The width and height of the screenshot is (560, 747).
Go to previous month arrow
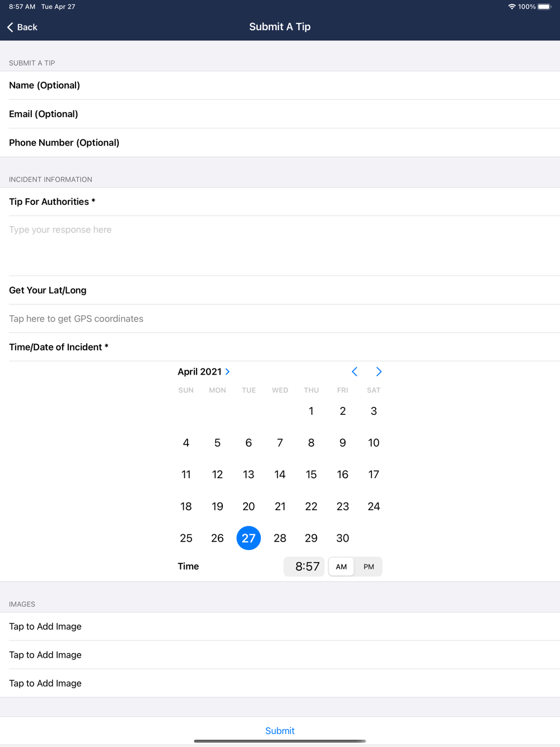point(354,372)
